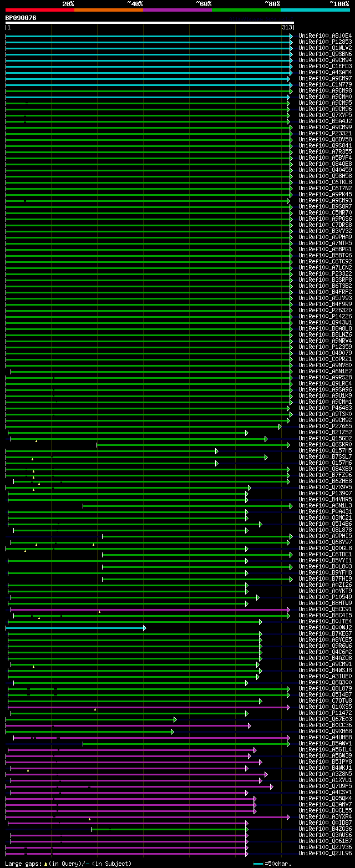
Task: Click UniRef100_P23321 hit name
Action: point(325,134)
